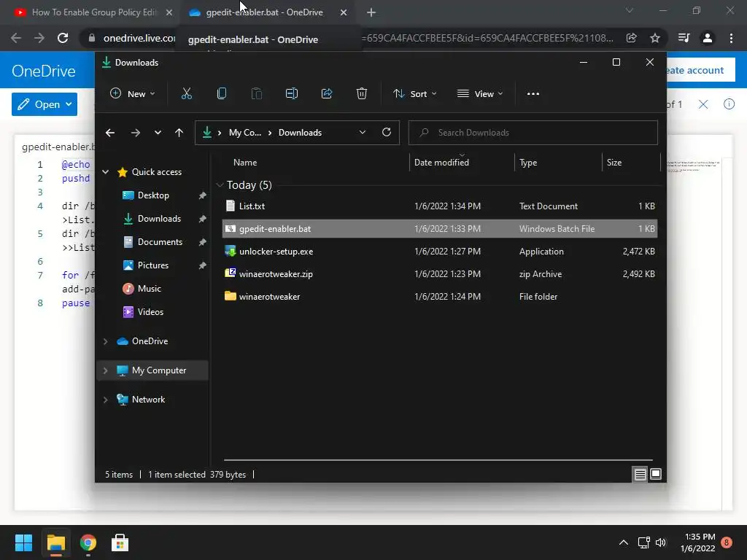Click Create account button on OneDrive

click(x=700, y=71)
